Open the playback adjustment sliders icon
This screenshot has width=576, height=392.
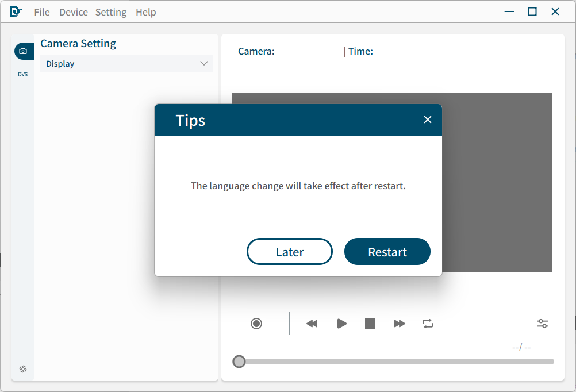pos(543,324)
